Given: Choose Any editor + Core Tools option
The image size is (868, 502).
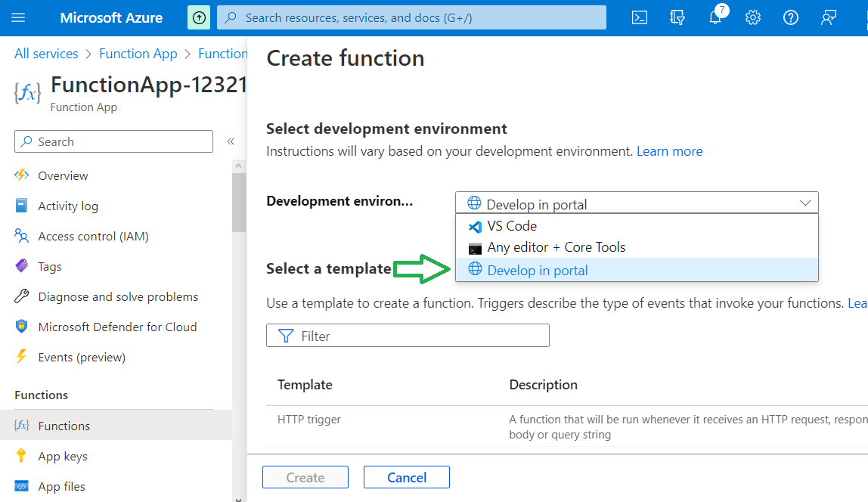Looking at the screenshot, I should 637,247.
